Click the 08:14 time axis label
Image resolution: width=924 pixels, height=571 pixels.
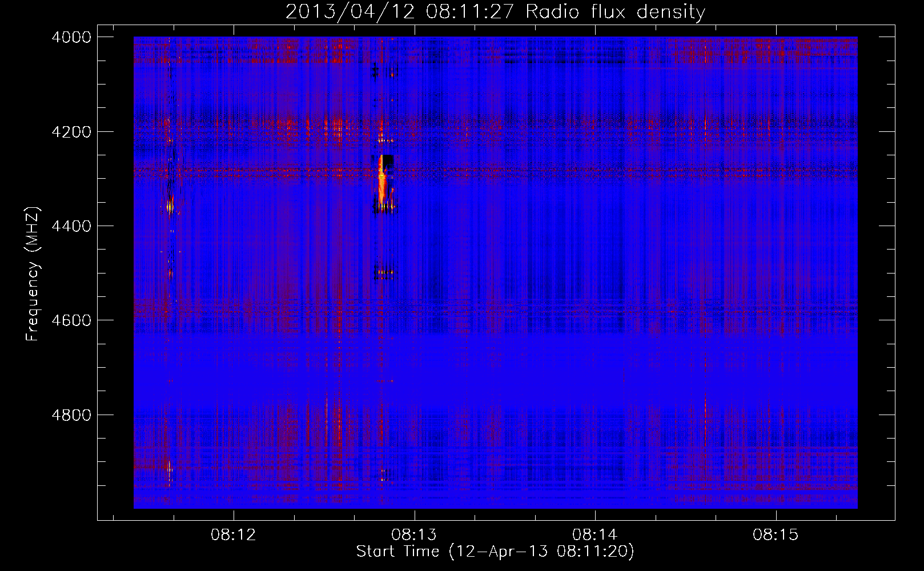click(x=595, y=535)
